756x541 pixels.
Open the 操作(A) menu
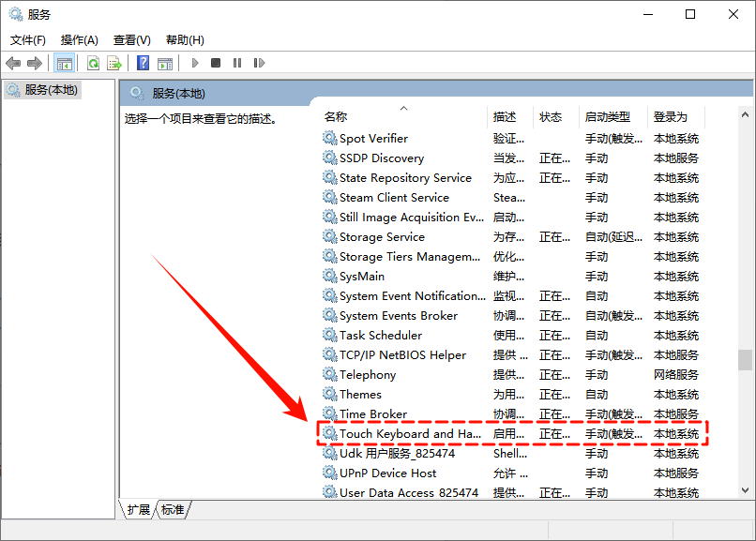tap(79, 40)
